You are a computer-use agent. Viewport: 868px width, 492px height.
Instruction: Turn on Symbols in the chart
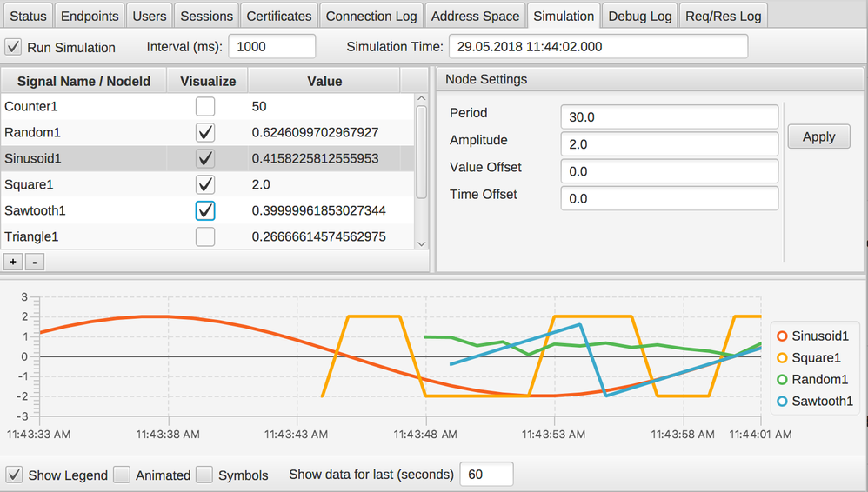click(204, 475)
